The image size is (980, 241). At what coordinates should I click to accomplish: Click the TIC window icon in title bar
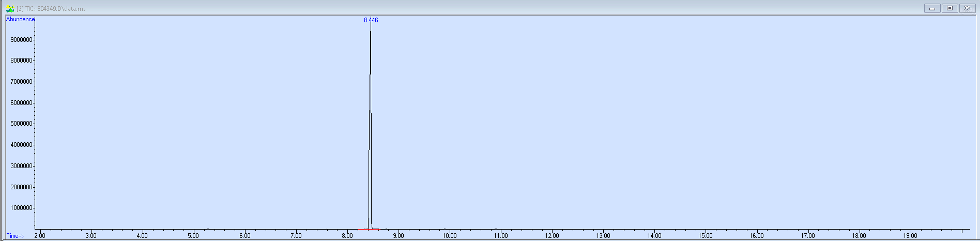coord(10,9)
